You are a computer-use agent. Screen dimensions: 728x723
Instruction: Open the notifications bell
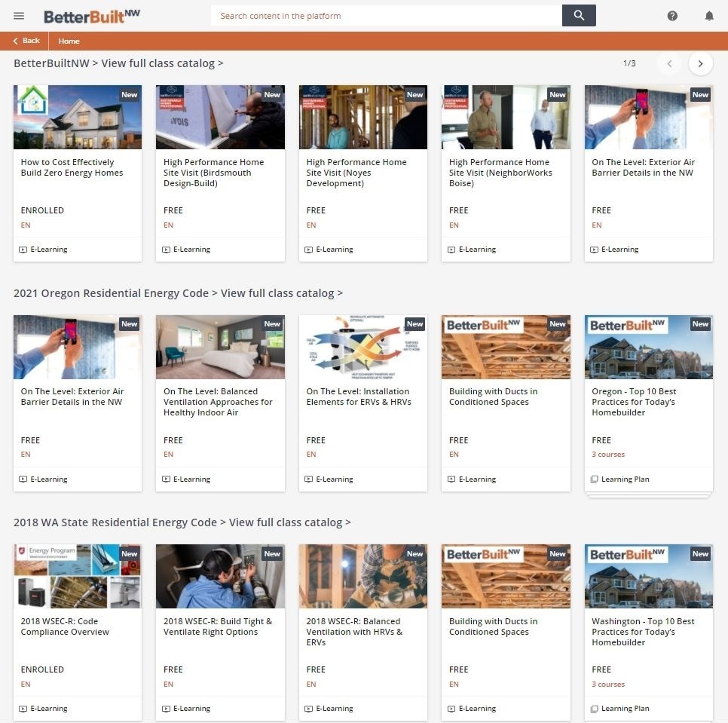coord(709,16)
